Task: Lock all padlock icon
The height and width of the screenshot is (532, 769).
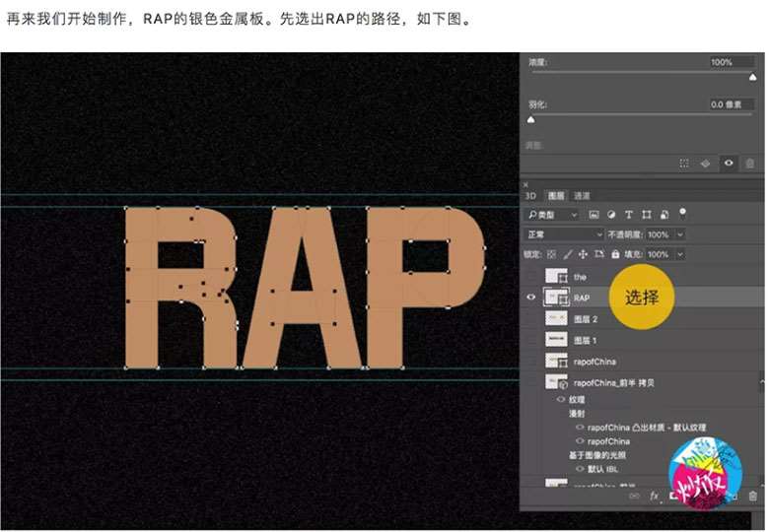Action: tap(615, 254)
